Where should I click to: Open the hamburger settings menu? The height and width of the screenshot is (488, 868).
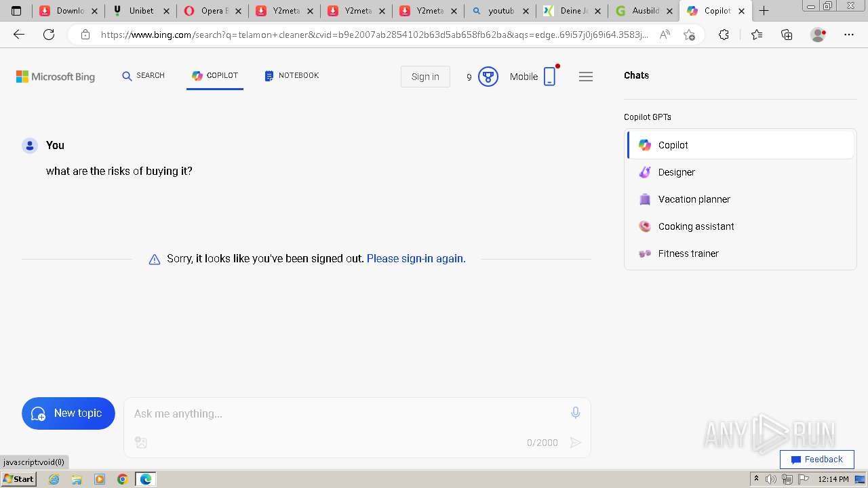coord(586,77)
